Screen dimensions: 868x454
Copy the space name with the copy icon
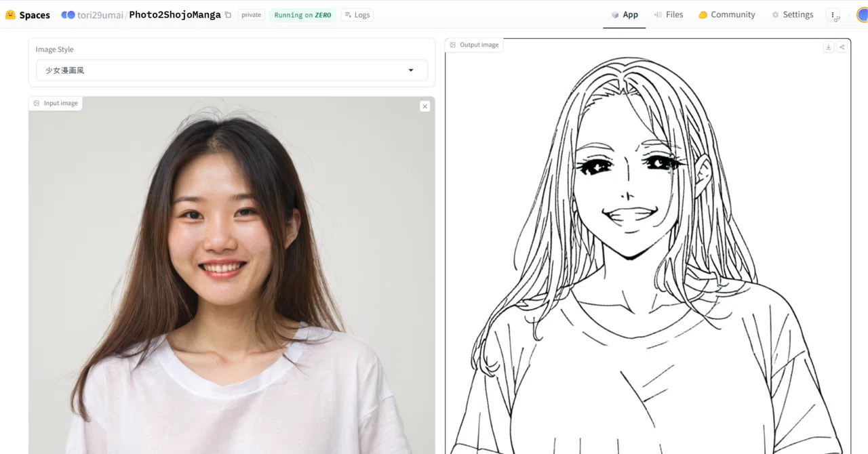(228, 15)
